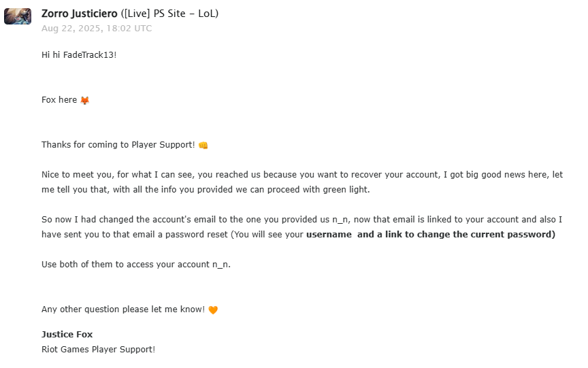Click the 'Thanks for coming to Player Support!' text
588x368 pixels.
point(118,145)
